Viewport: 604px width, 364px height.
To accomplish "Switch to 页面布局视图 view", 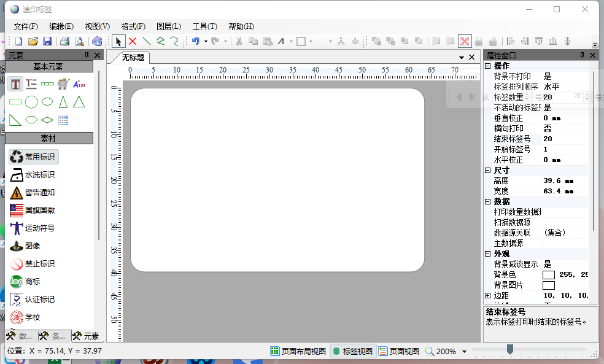I will pos(298,351).
